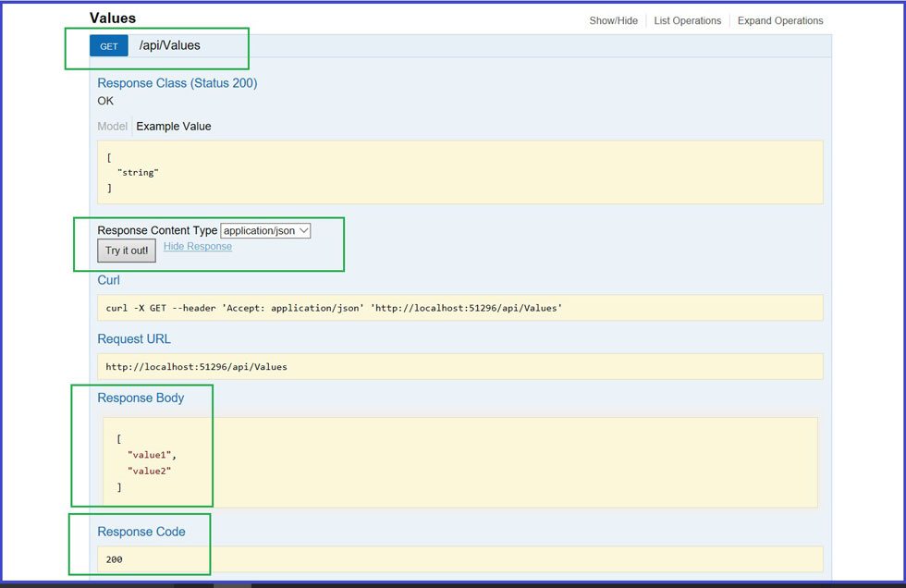Toggle Show/Hide for the Values controller

613,19
